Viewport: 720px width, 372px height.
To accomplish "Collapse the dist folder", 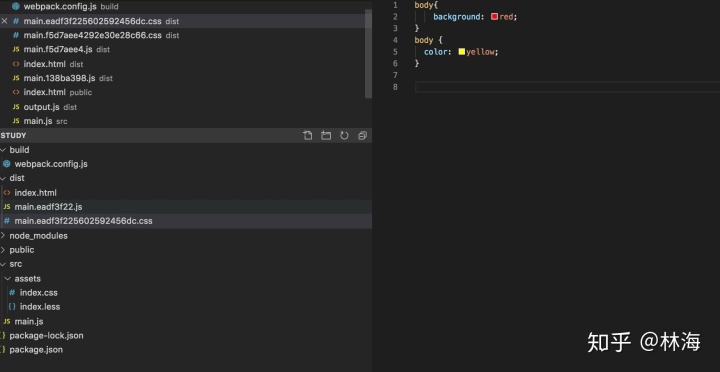I will [x=3, y=178].
